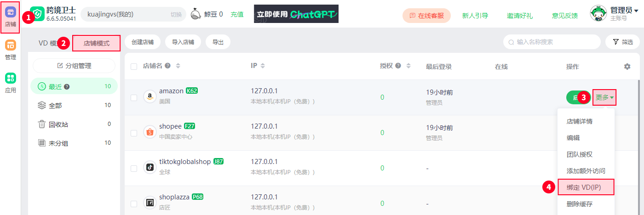Click the 创建店铺 button
Viewport: 644px width, 215px height.
point(143,42)
